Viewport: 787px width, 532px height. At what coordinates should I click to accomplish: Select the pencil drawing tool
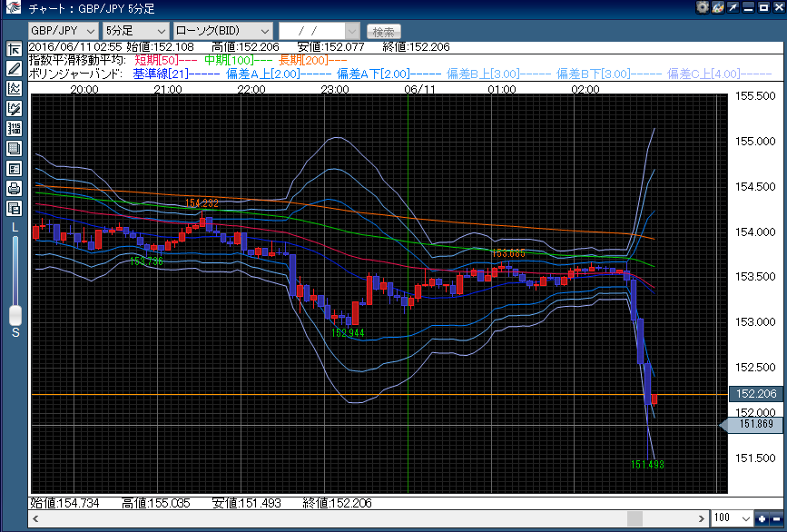click(x=14, y=69)
